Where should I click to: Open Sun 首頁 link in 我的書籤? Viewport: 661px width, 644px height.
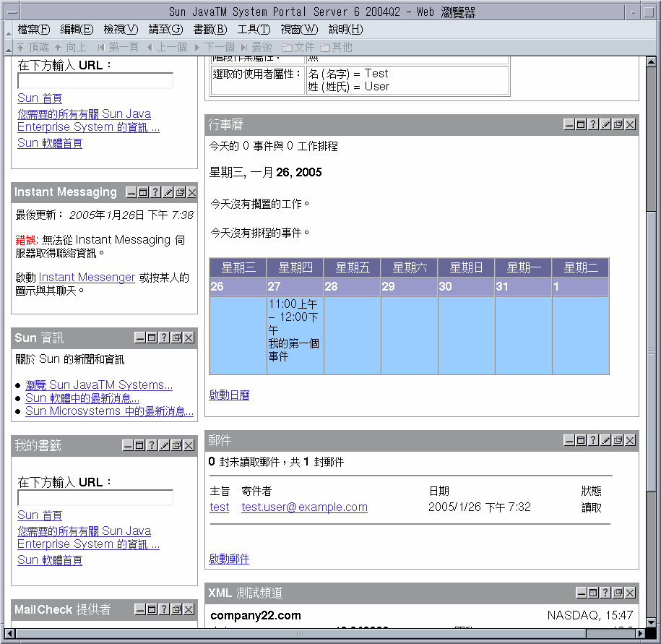pos(40,515)
